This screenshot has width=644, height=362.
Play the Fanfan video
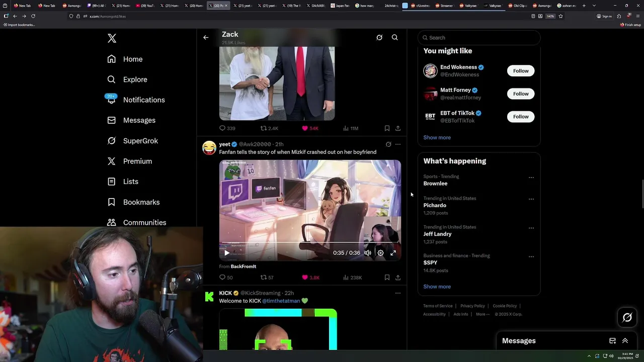(x=226, y=253)
